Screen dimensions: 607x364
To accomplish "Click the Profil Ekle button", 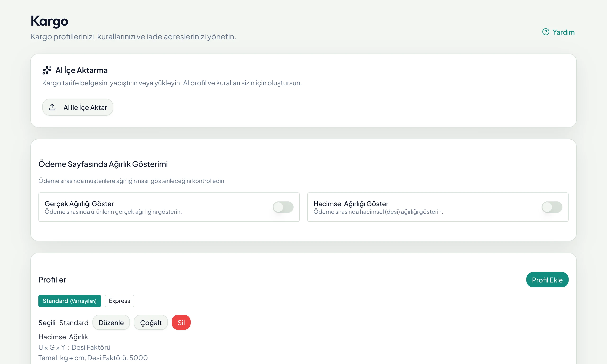I will (547, 280).
